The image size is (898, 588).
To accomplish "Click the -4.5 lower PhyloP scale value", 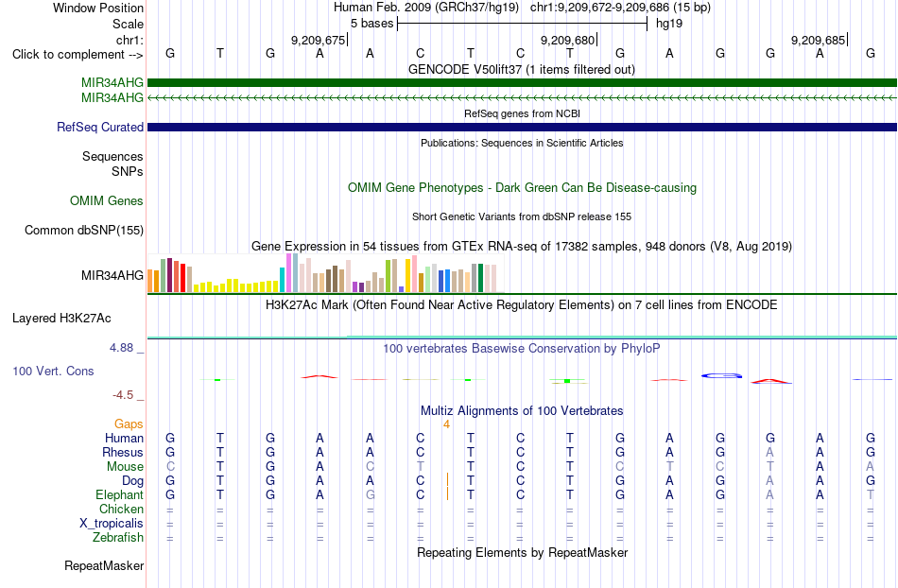I will 123,395.
